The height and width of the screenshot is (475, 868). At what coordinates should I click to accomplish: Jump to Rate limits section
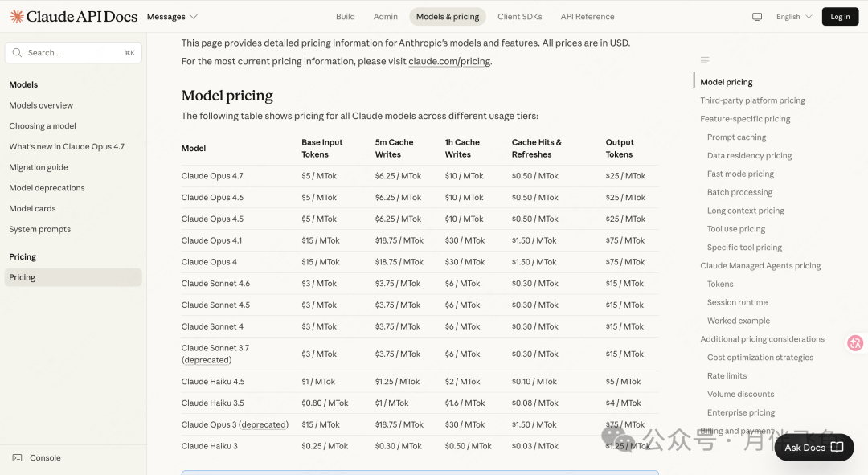point(727,376)
